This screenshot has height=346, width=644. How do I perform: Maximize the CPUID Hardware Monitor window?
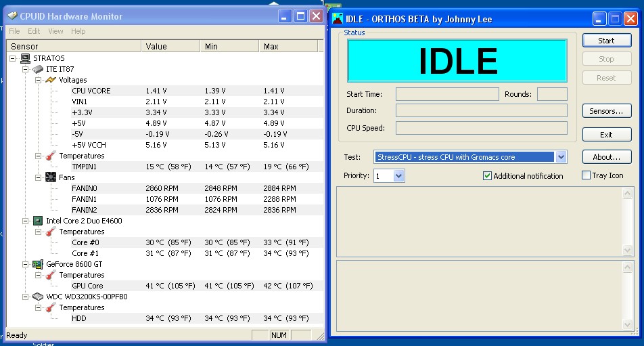pyautogui.click(x=300, y=16)
